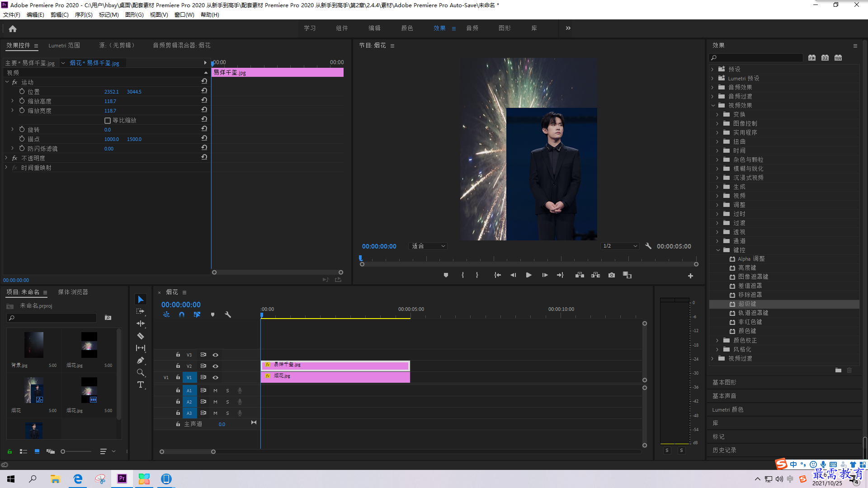
Task: Toggle V1 track visibility eye
Action: pos(216,377)
